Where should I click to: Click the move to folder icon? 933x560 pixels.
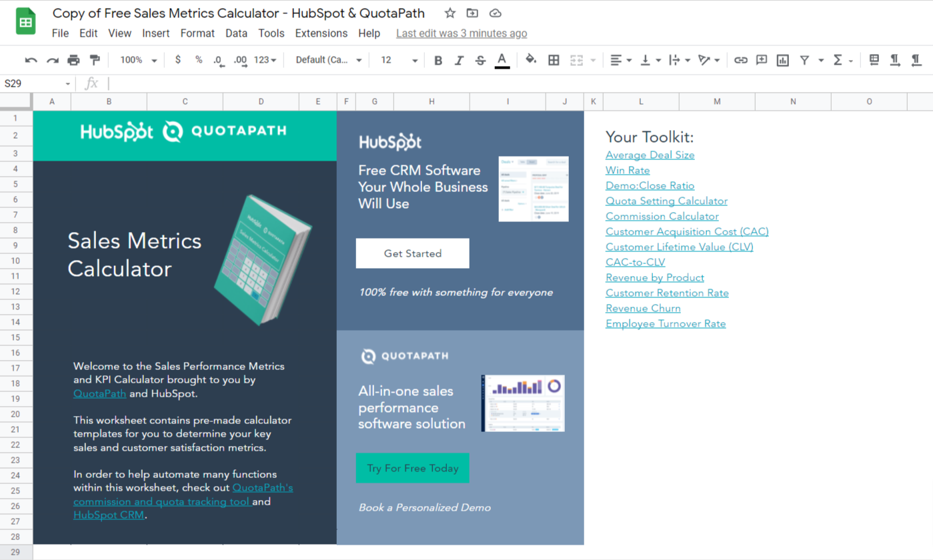pos(472,13)
